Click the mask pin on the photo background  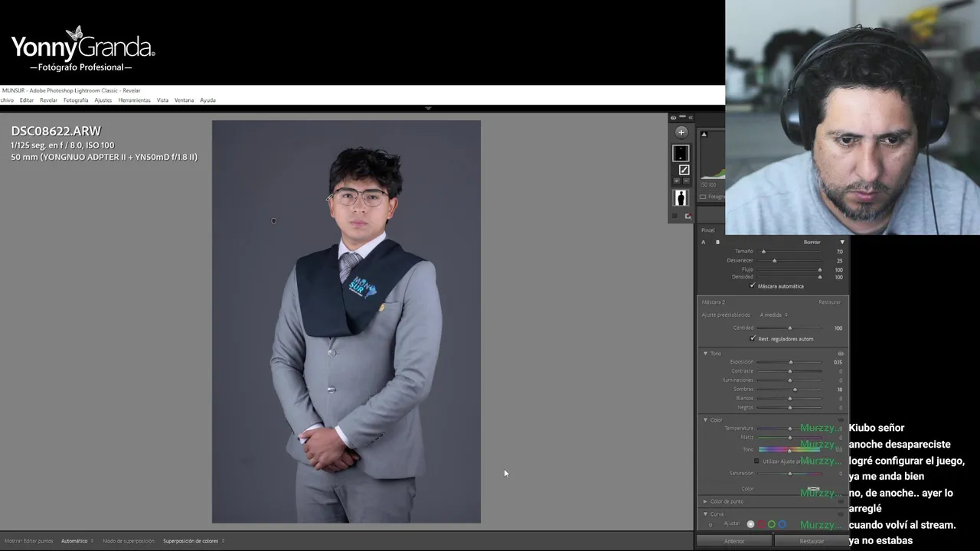coord(274,221)
